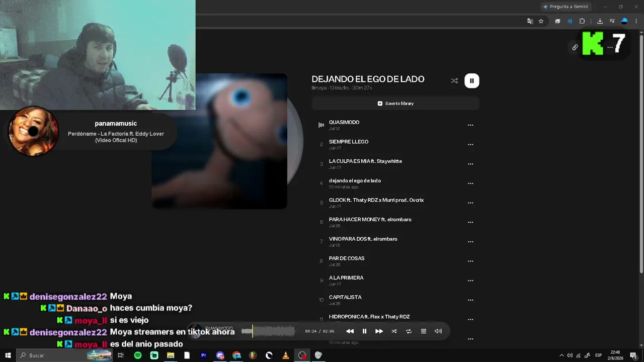Open the Chrome profile avatar

coord(624,21)
